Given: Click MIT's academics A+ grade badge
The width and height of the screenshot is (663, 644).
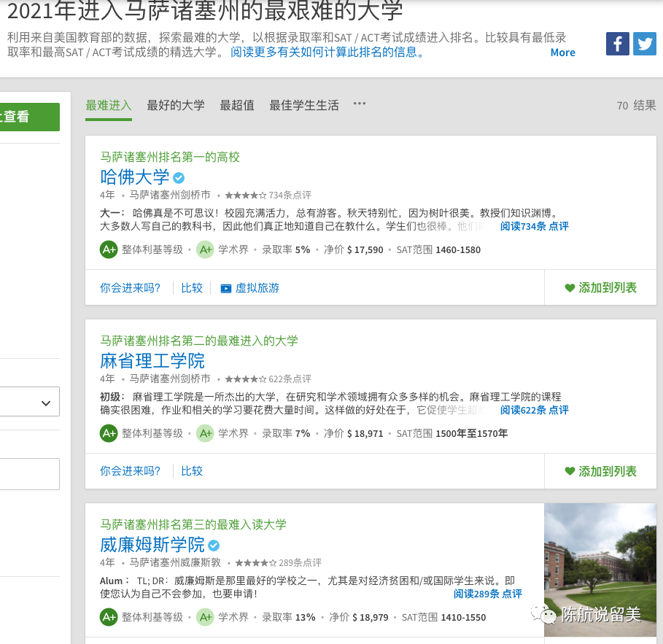Looking at the screenshot, I should coord(205,433).
